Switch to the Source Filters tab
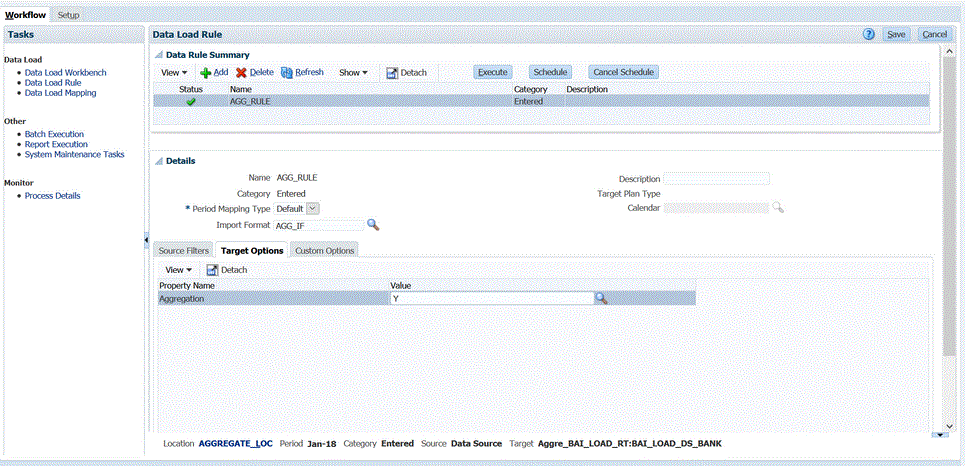This screenshot has height=466, width=966. pos(184,251)
